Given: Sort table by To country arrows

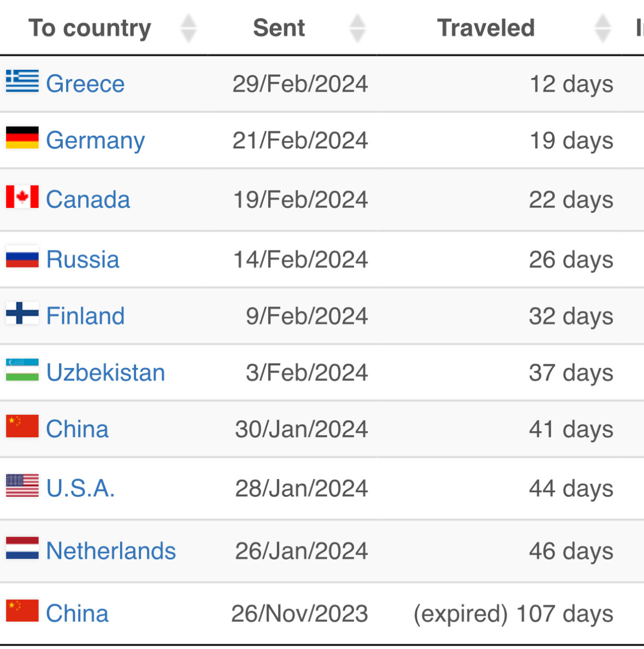Looking at the screenshot, I should click(x=188, y=28).
